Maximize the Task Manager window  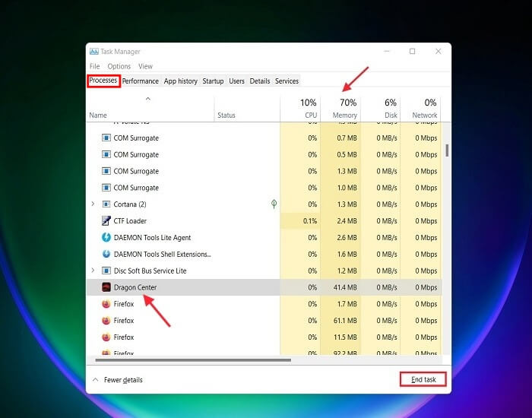pos(412,51)
